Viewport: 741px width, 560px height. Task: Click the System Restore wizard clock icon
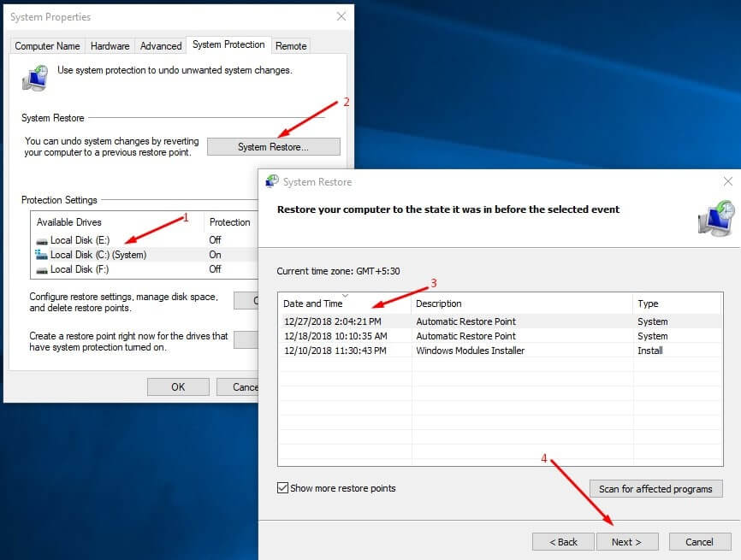click(x=714, y=219)
